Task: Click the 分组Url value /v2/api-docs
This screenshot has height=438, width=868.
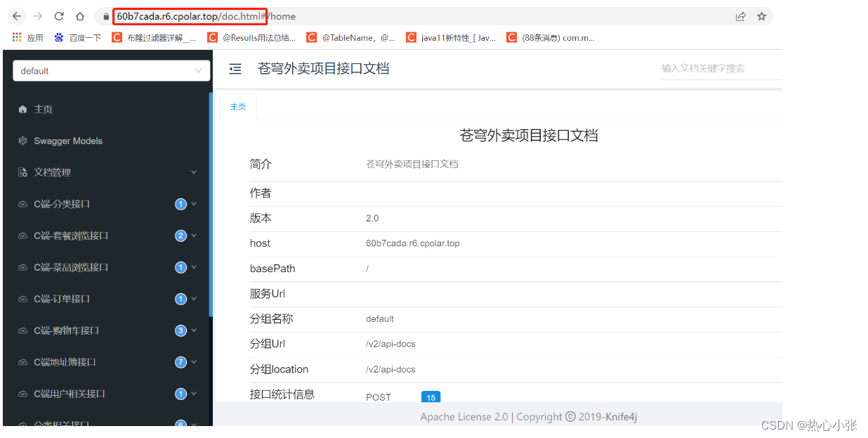Action: point(390,344)
